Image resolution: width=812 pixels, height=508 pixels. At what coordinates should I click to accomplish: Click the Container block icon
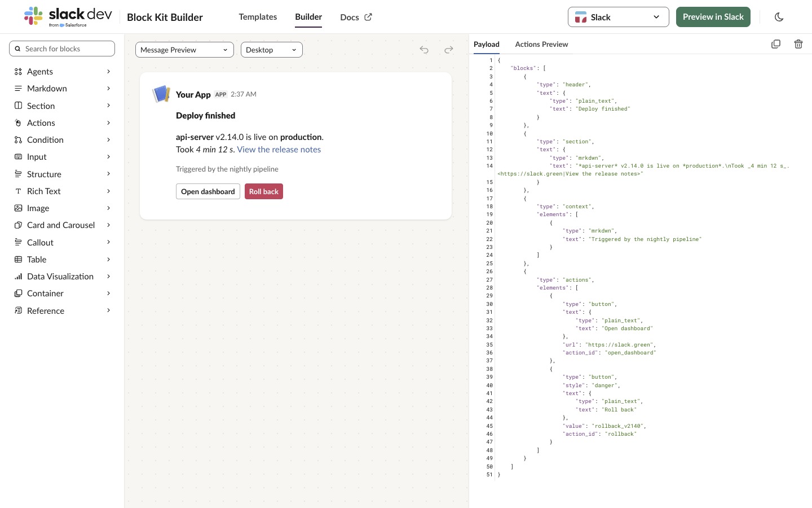[x=18, y=294]
